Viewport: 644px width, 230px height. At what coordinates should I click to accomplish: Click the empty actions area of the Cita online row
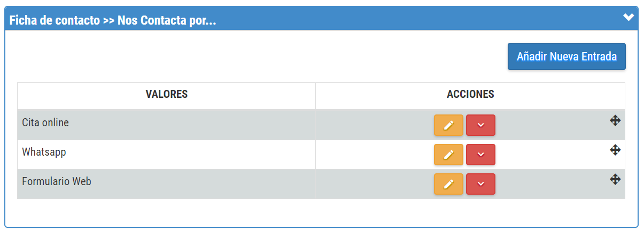click(550, 125)
